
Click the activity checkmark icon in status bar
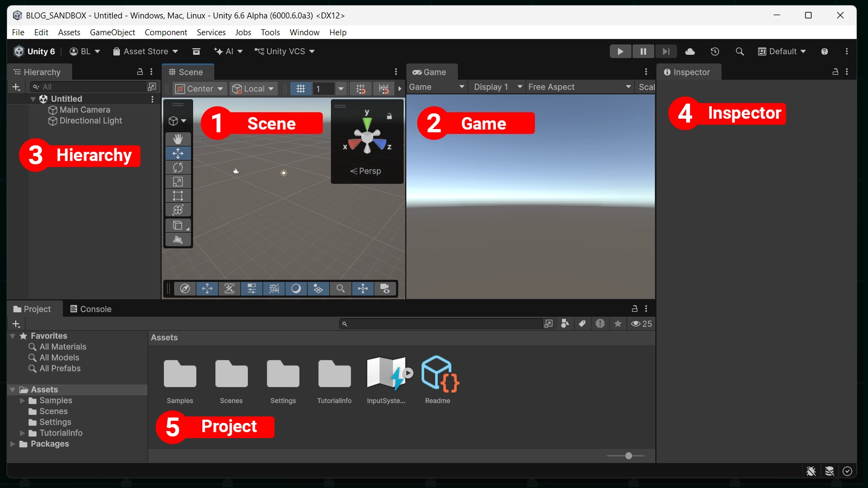click(847, 471)
